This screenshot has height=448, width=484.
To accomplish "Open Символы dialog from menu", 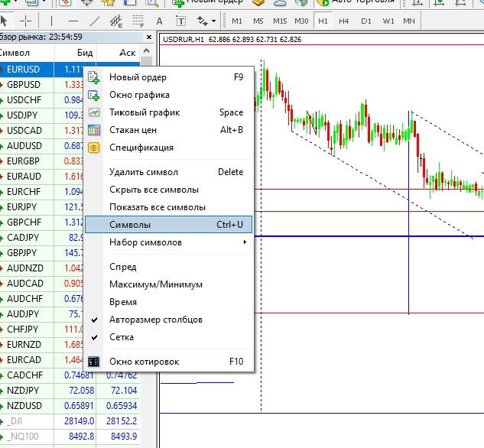I will 168,225.
